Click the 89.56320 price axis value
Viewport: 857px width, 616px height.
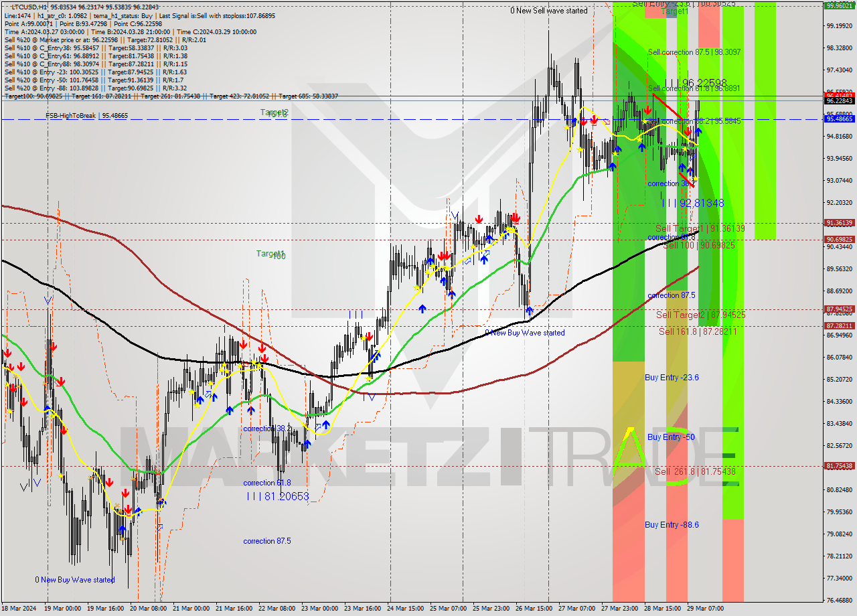click(839, 268)
